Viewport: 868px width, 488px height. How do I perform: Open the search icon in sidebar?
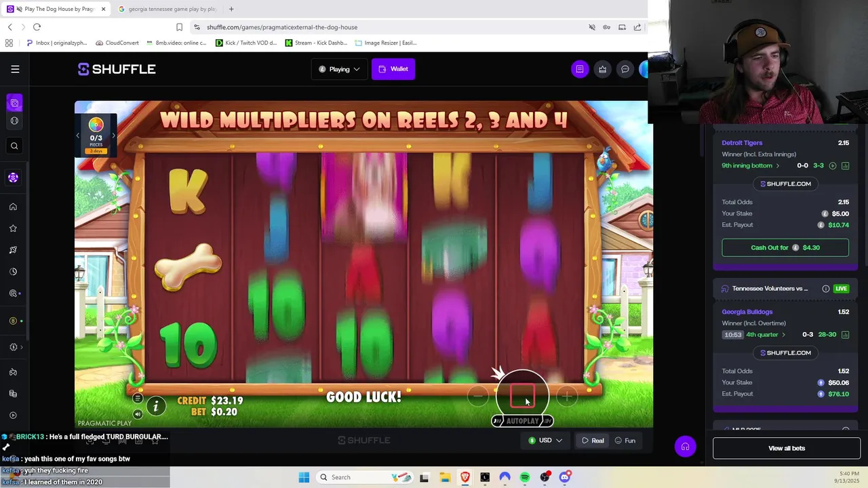point(14,146)
